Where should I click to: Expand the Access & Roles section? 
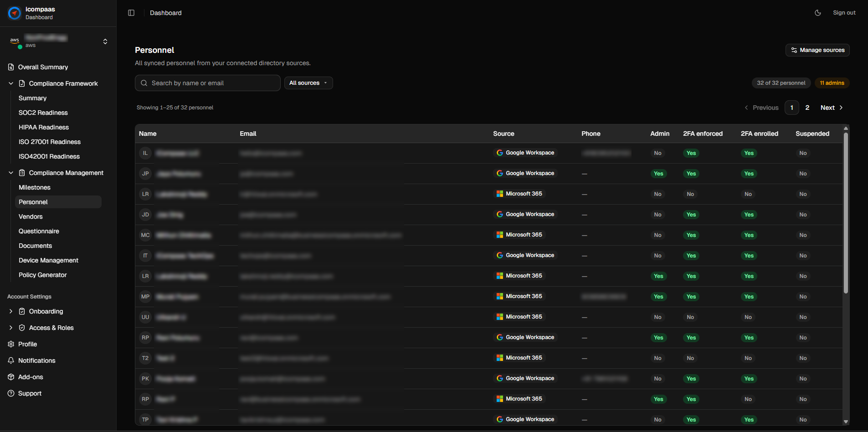(x=11, y=328)
